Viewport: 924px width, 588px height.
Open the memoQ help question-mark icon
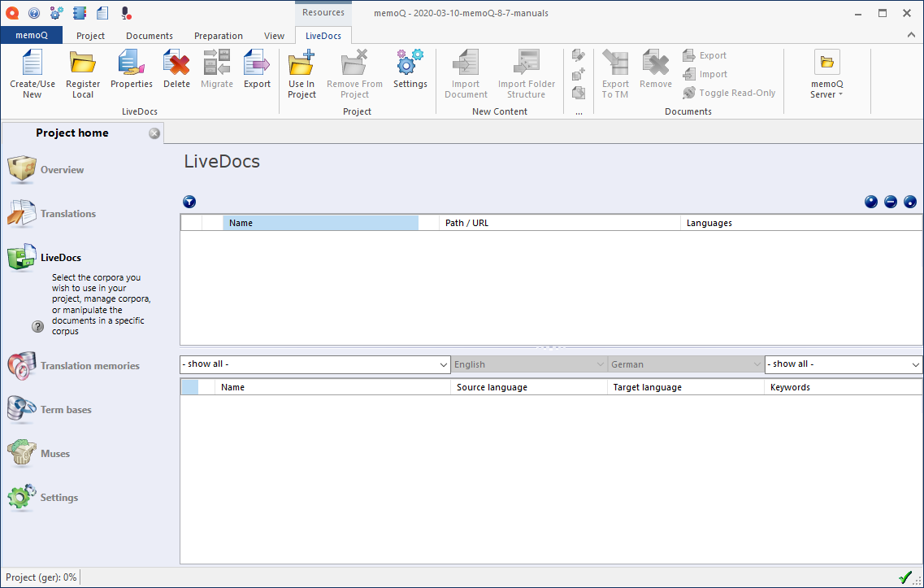34,13
